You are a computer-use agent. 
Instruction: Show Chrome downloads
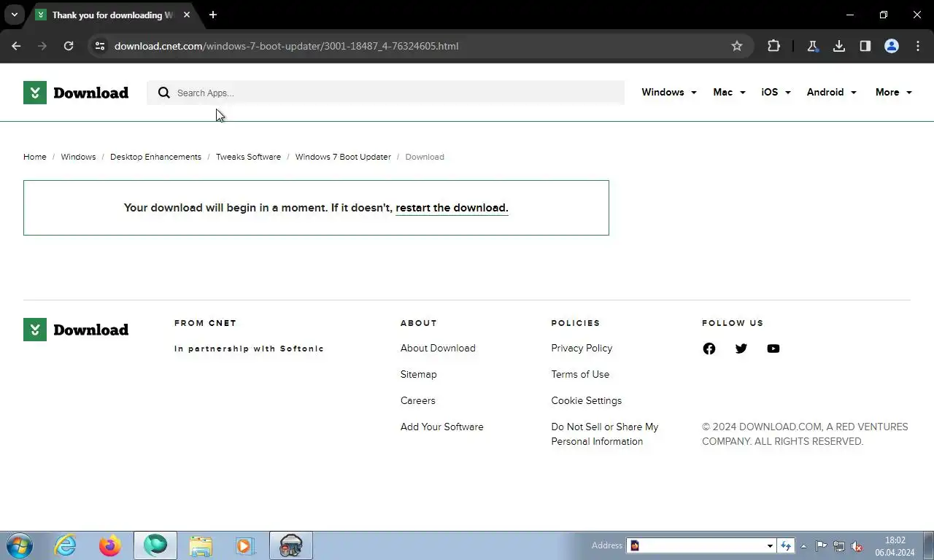pos(839,46)
